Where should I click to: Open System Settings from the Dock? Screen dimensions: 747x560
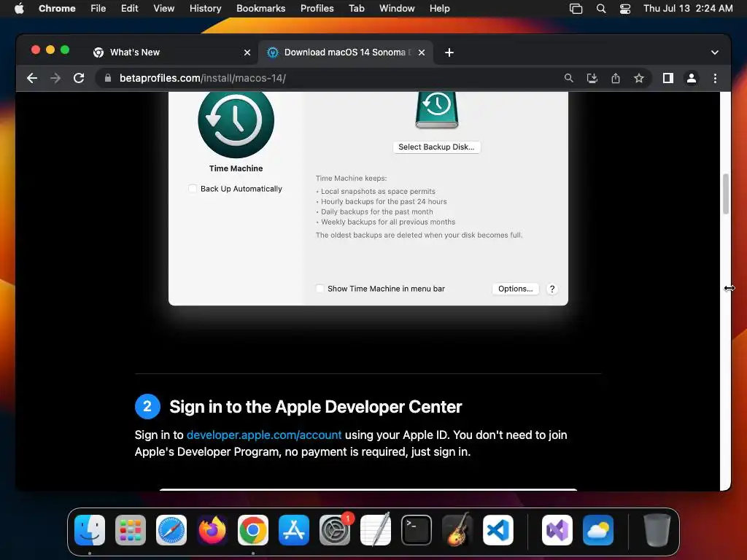[335, 530]
